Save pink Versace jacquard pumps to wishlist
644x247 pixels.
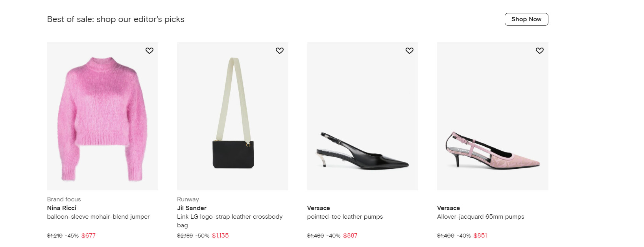(540, 51)
